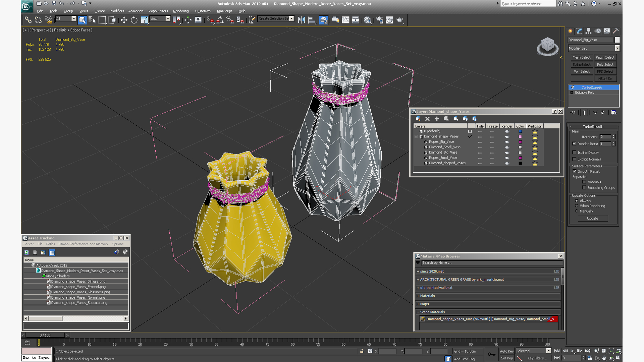Click Undo in the quick access toolbar
Image resolution: width=644 pixels, height=362 pixels.
coord(61,3)
